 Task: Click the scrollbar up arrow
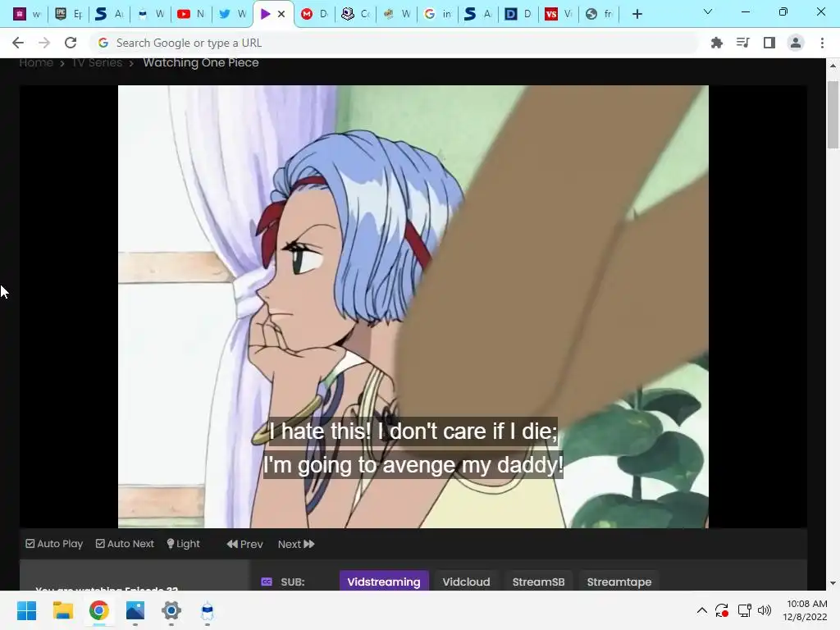[x=833, y=66]
